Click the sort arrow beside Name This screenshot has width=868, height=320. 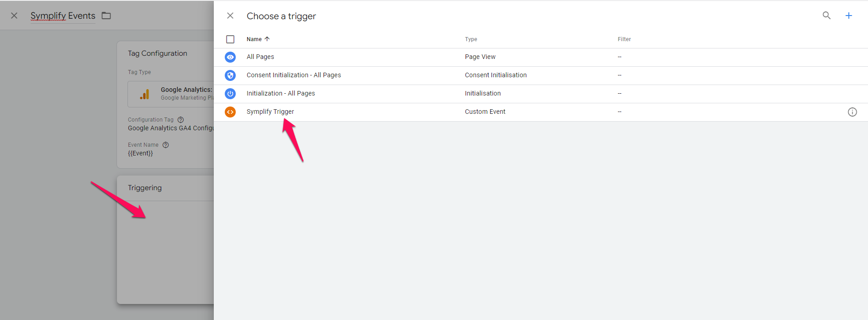267,39
